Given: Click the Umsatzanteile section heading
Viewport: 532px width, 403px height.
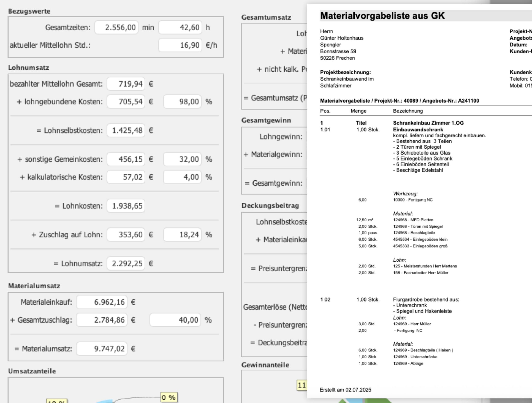Looking at the screenshot, I should click(32, 371).
